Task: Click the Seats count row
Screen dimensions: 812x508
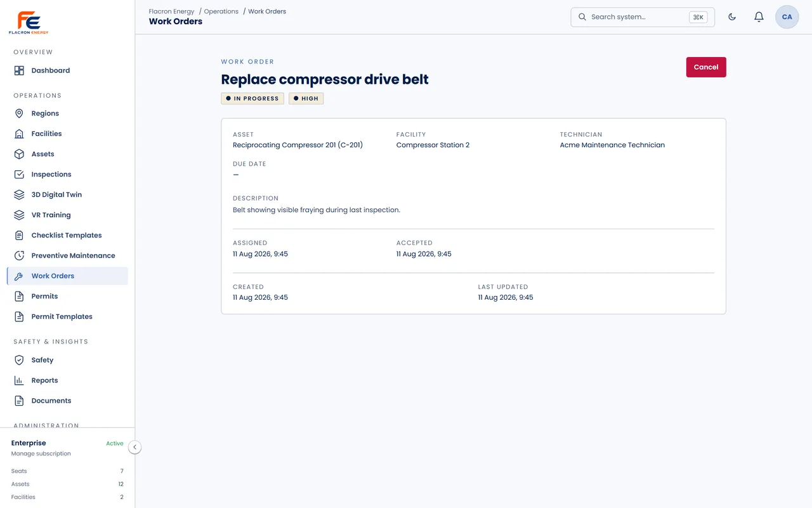Action: point(67,471)
